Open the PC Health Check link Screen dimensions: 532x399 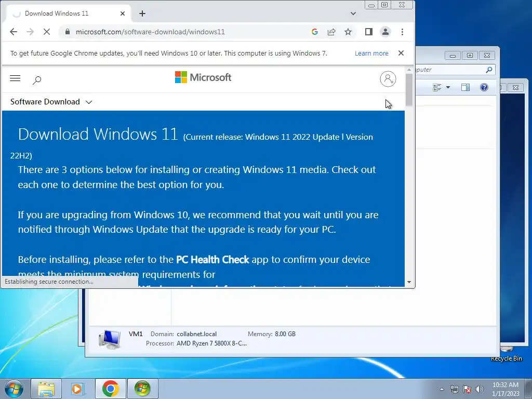(212, 260)
